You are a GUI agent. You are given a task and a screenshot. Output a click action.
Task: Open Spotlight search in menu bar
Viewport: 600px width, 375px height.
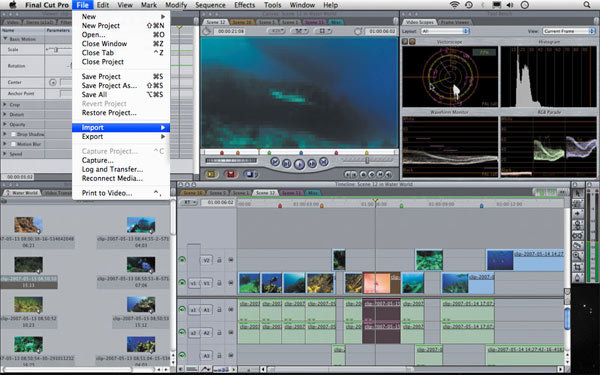coord(587,5)
